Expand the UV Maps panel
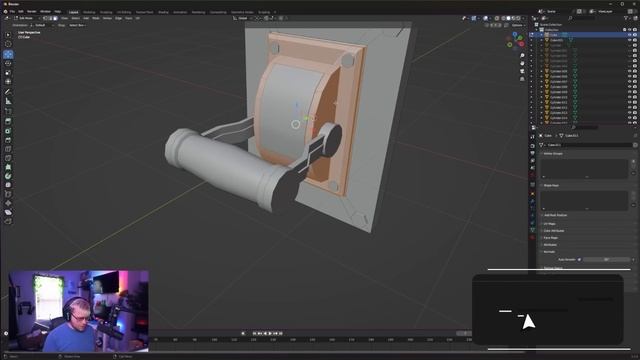Image resolution: width=640 pixels, height=360 pixels. (x=549, y=224)
